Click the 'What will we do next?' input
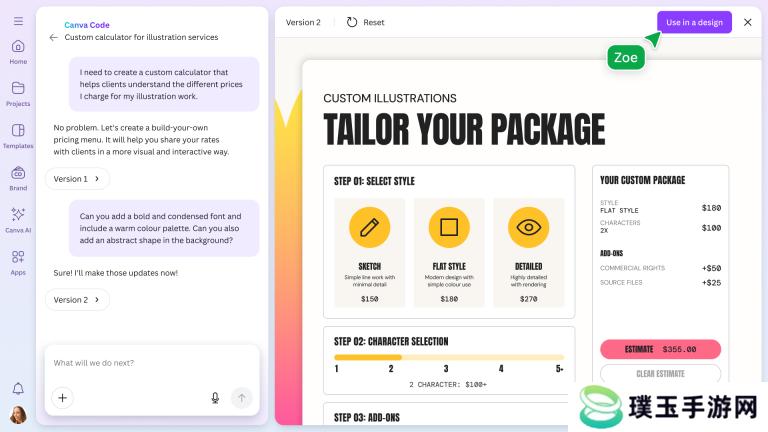This screenshot has width=768, height=432. point(152,363)
